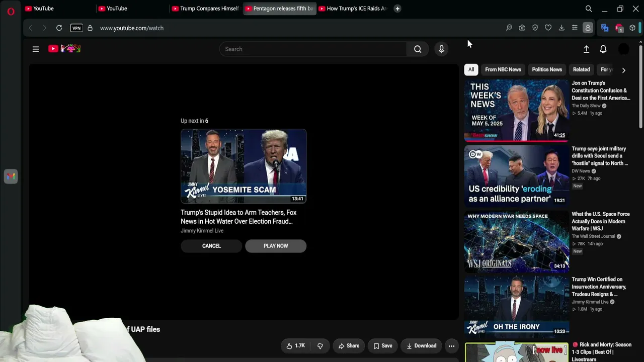The image size is (644, 362).
Task: Search with your voice microphone
Action: [441, 49]
